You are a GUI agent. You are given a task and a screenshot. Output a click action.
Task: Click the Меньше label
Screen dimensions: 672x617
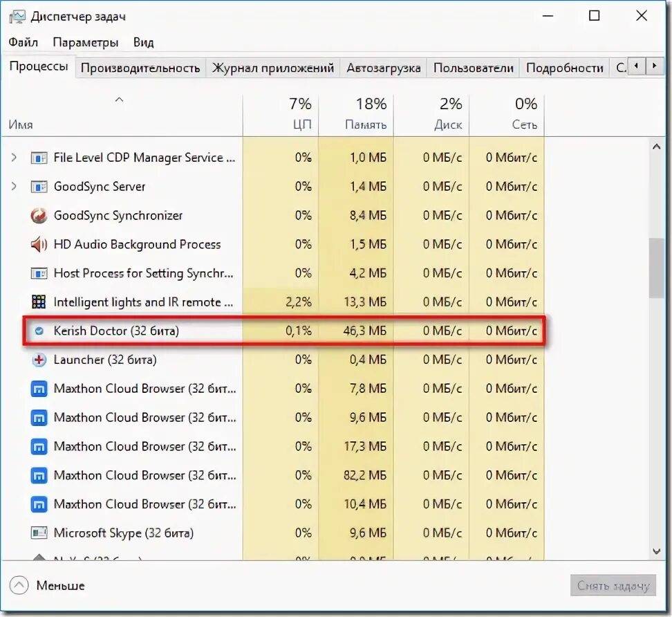point(60,586)
